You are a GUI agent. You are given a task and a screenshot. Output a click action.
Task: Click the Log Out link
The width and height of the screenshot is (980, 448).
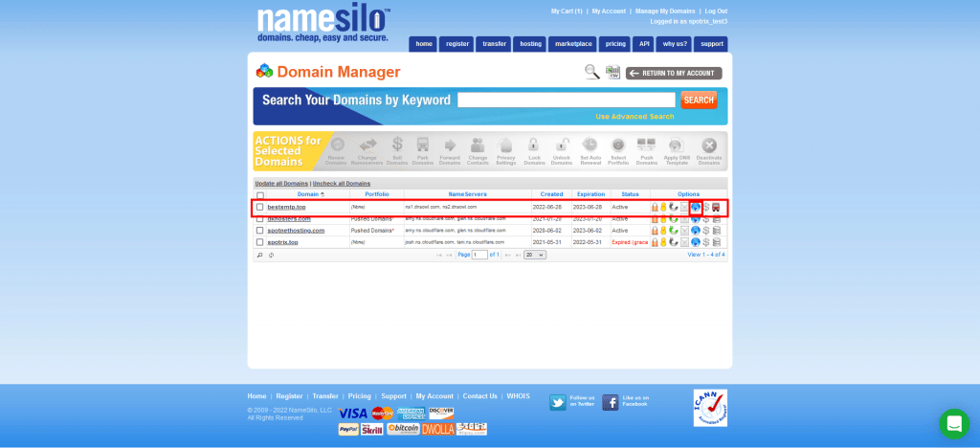[716, 11]
